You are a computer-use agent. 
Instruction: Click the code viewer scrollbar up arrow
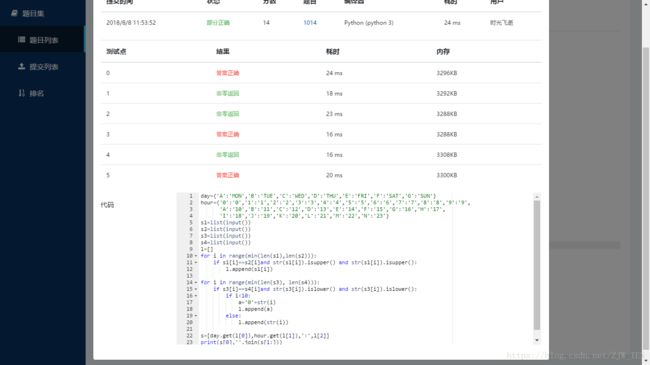tap(537, 197)
